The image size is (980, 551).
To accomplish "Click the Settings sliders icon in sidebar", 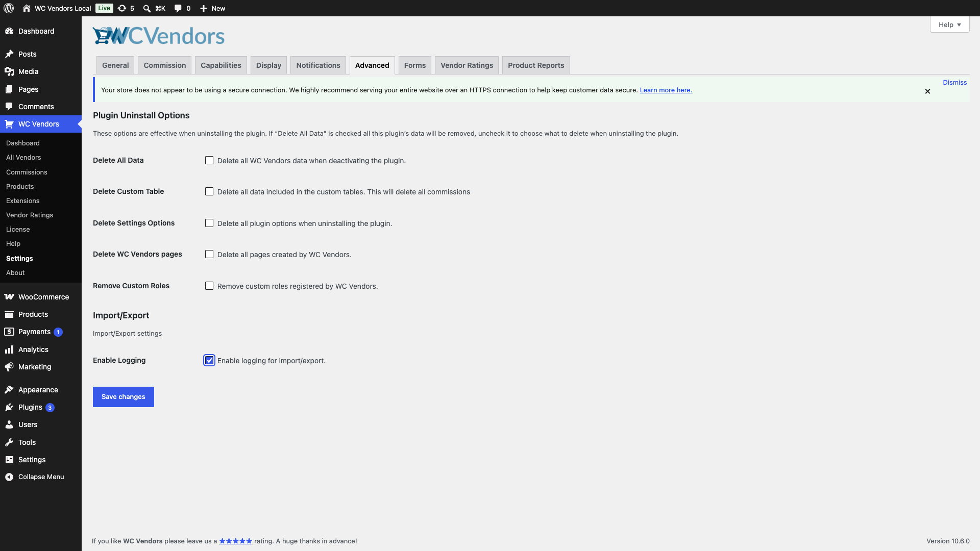I will tap(9, 460).
